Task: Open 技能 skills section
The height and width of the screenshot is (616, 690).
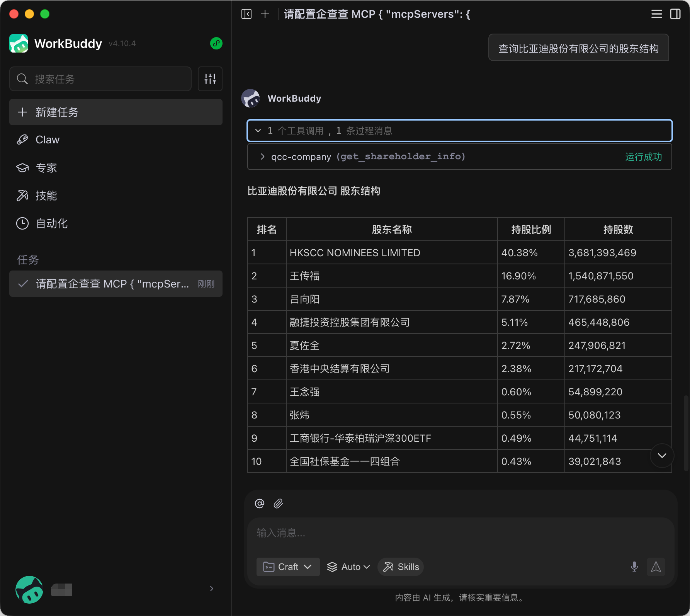Action: (116, 196)
